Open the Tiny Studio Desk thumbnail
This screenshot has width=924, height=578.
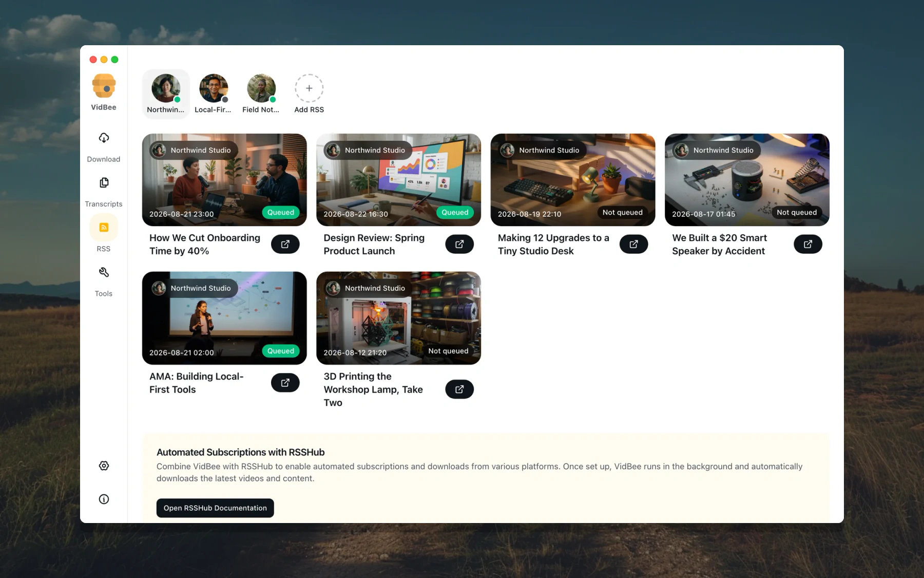click(573, 180)
